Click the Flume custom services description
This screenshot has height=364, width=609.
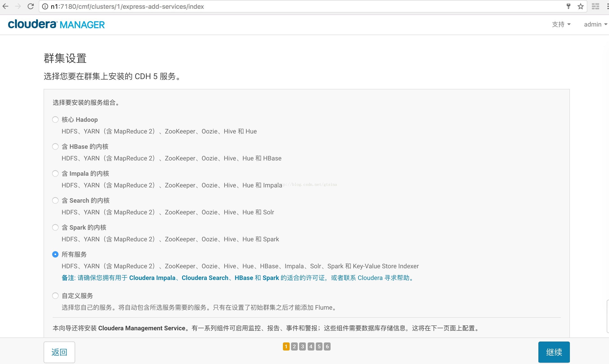click(x=199, y=307)
